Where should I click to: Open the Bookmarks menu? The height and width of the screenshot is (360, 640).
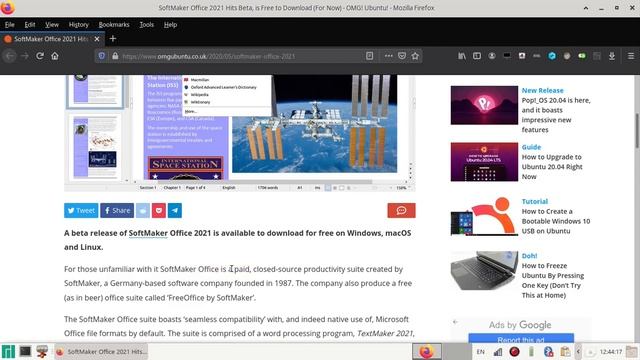coord(114,24)
